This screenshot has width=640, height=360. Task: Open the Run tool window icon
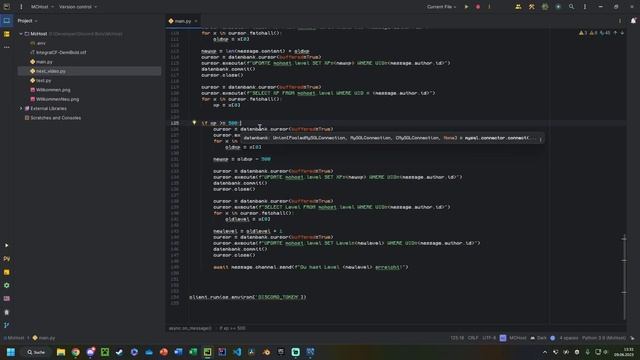[x=7, y=245]
